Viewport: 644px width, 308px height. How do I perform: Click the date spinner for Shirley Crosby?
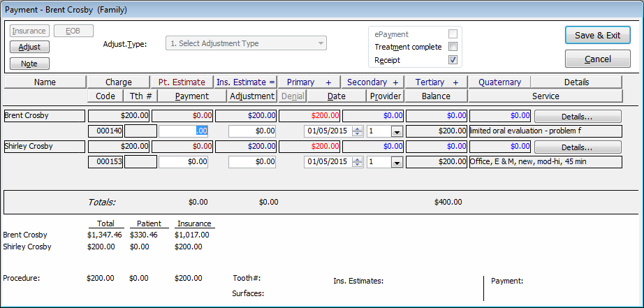click(x=357, y=162)
